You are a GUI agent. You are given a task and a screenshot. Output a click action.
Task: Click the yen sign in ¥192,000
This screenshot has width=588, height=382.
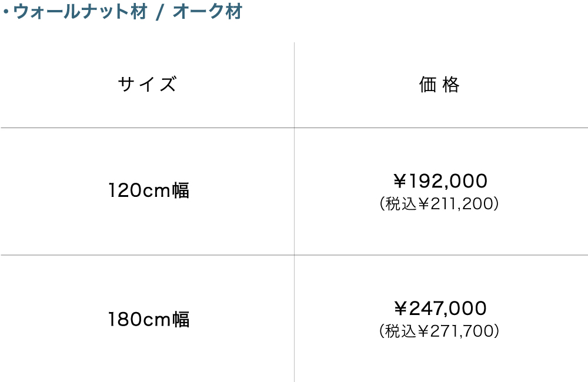pos(400,180)
